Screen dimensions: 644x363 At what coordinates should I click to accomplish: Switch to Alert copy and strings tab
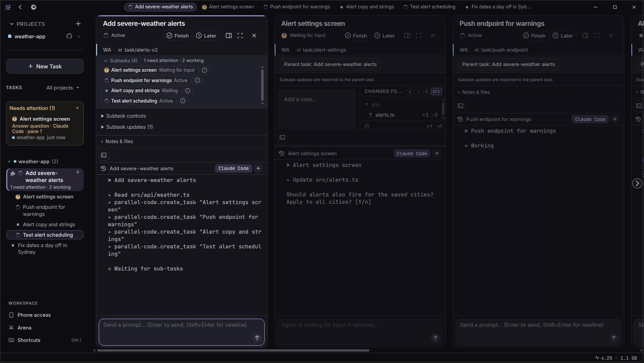point(367,7)
